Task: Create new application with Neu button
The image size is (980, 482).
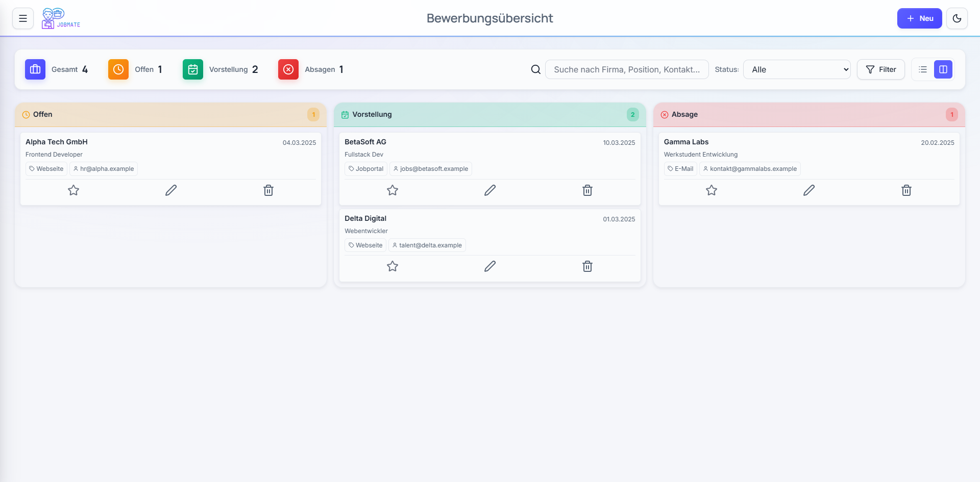Action: 919,18
